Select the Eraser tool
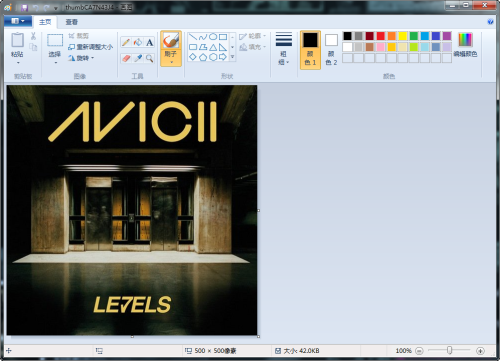The width and height of the screenshot is (500, 361). tap(126, 58)
